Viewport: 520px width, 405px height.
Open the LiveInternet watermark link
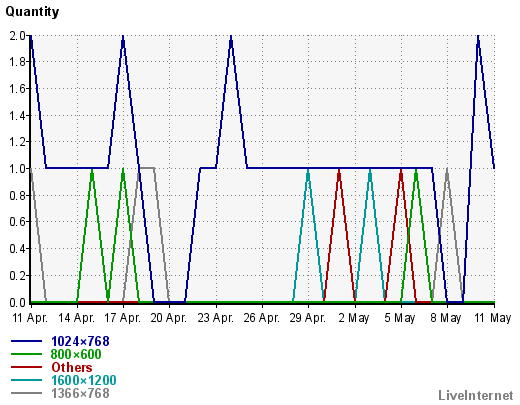click(x=476, y=395)
